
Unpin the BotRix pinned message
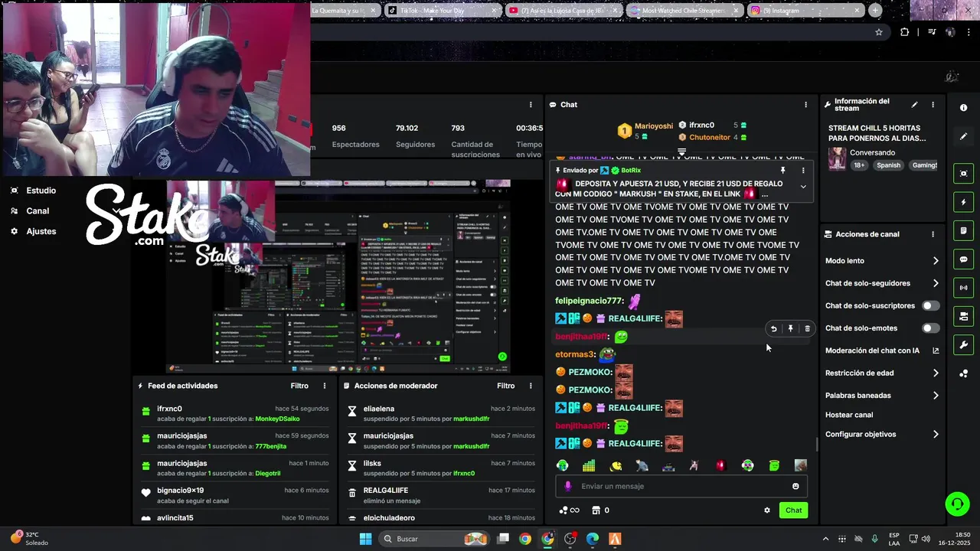782,171
